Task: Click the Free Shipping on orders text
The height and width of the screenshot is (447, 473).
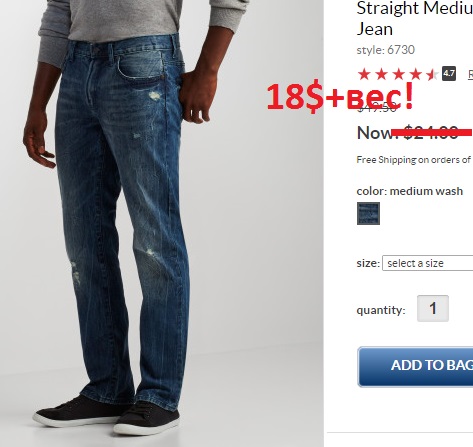Action: pyautogui.click(x=414, y=160)
